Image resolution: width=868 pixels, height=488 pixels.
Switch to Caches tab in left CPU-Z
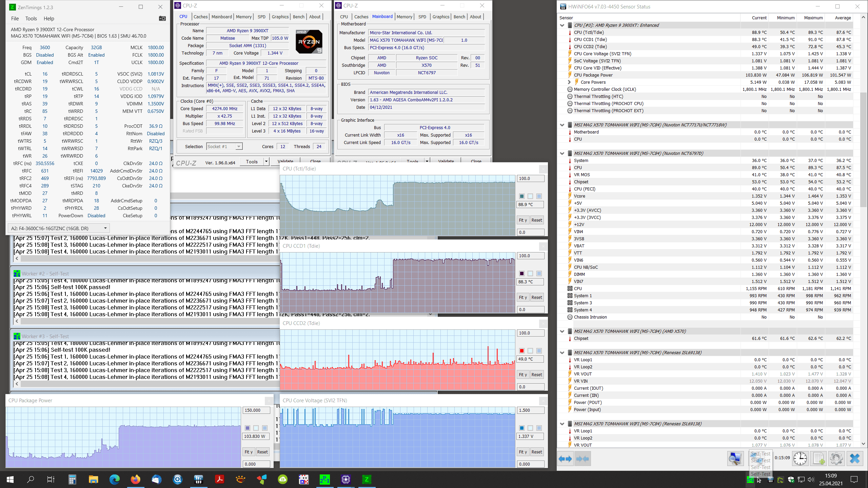pyautogui.click(x=200, y=17)
